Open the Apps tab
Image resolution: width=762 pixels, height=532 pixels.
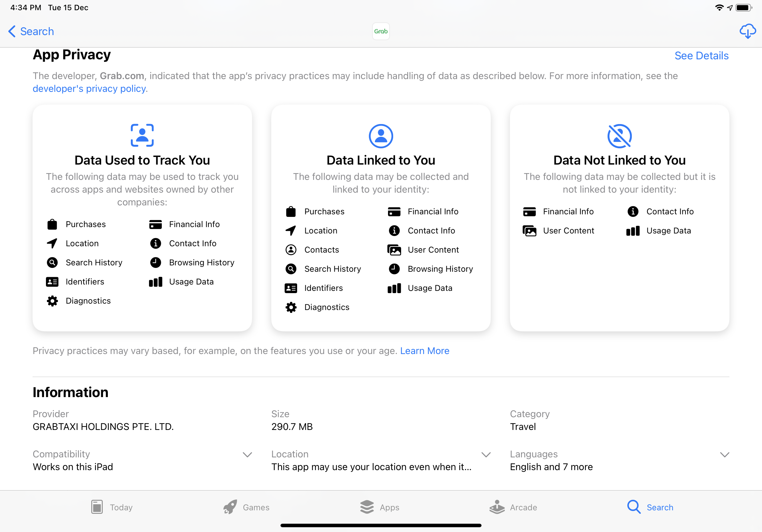click(x=380, y=507)
